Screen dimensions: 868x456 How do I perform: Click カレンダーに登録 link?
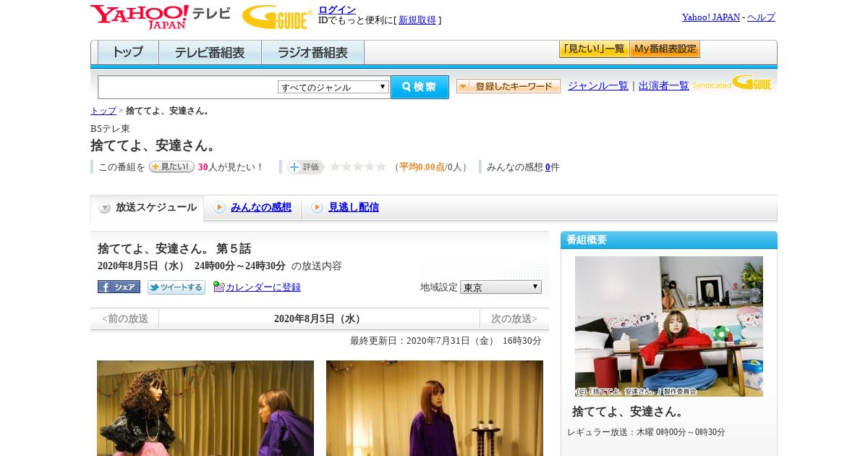tap(263, 287)
